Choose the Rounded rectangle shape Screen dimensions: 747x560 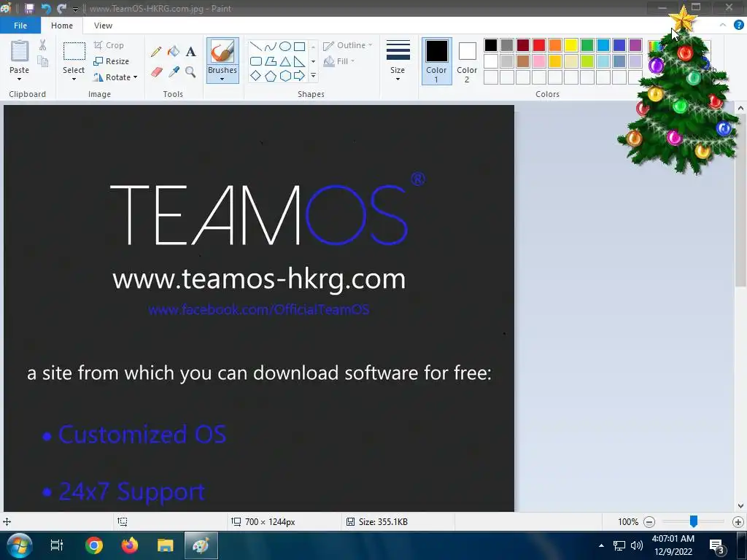tap(256, 61)
